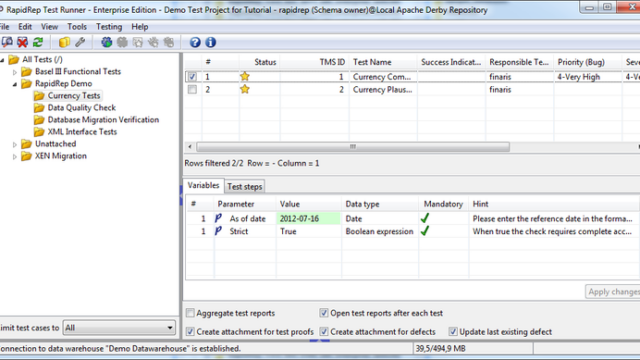640x360 pixels.
Task: Uncheck the row 1 test checkbox
Action: tap(192, 77)
